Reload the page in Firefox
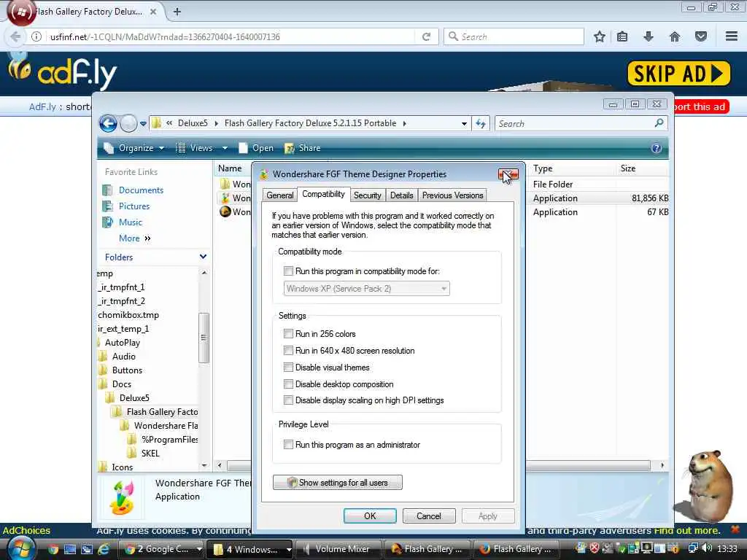Viewport: 747px width, 560px height. 426,36
